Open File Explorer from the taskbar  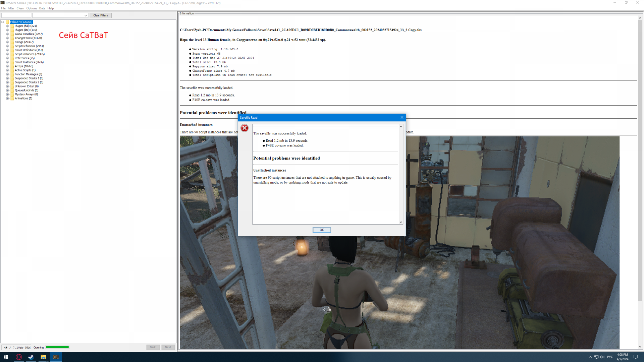tap(43, 357)
